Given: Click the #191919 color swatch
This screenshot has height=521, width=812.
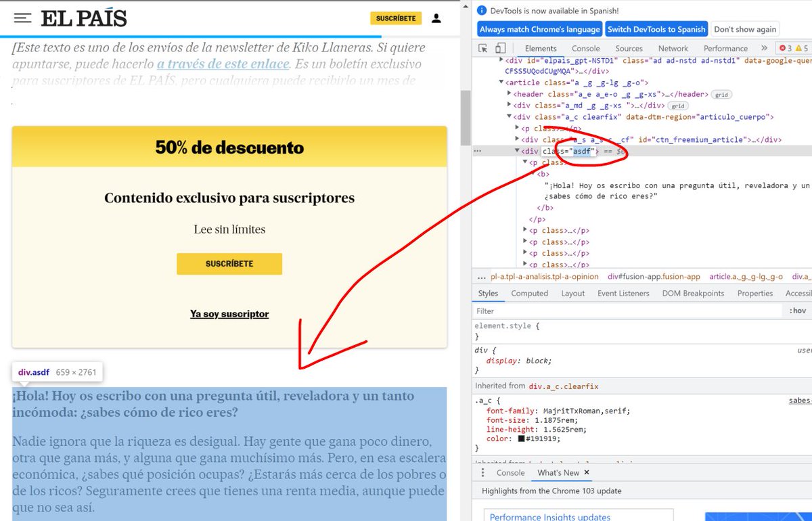Looking at the screenshot, I should click(x=522, y=438).
